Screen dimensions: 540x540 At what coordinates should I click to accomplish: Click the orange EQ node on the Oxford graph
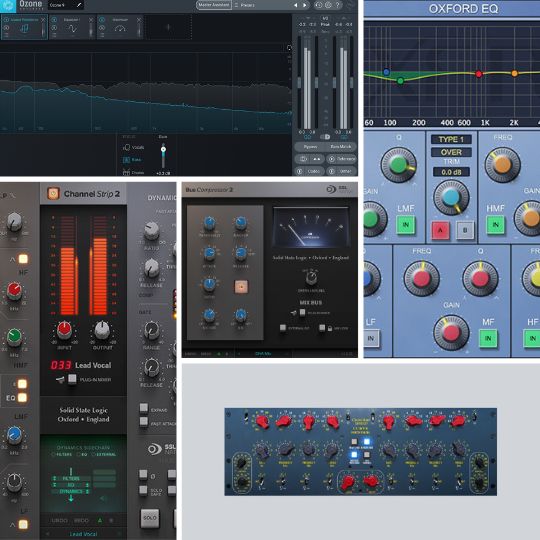515,73
